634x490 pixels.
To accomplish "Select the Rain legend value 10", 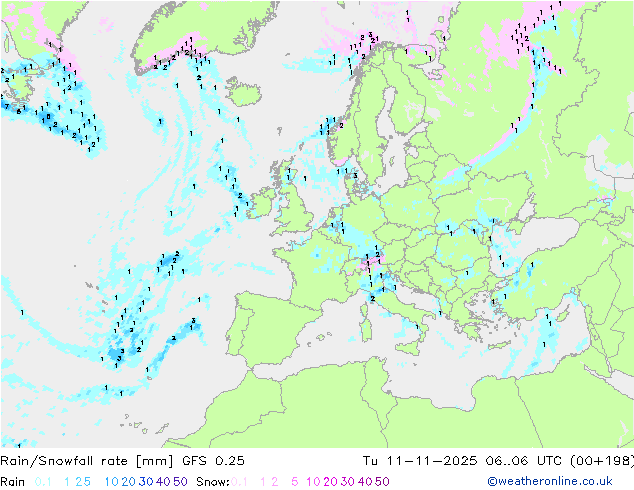I will click(x=112, y=482).
